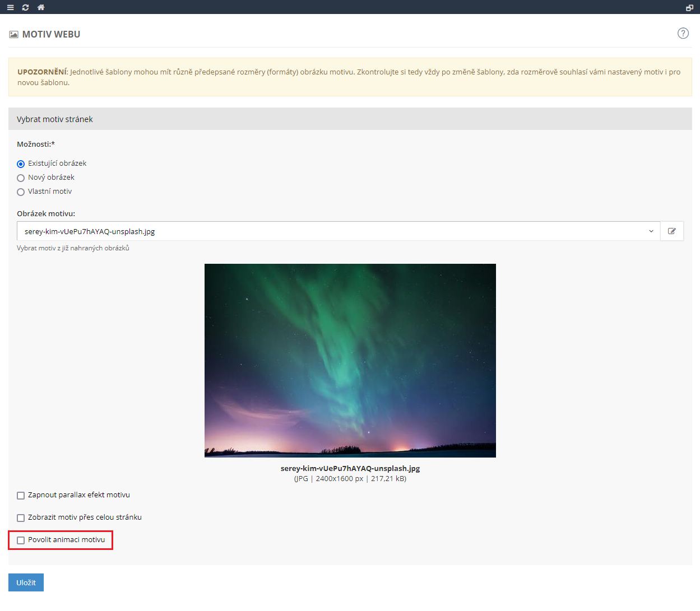This screenshot has height=611, width=700.
Task: Click the refresh icon in top bar
Action: [25, 7]
